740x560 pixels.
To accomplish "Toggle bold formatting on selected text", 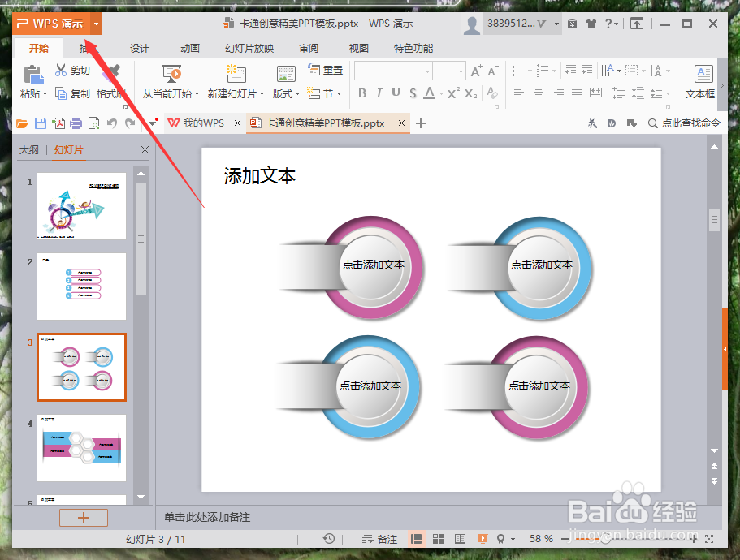I will 362,93.
